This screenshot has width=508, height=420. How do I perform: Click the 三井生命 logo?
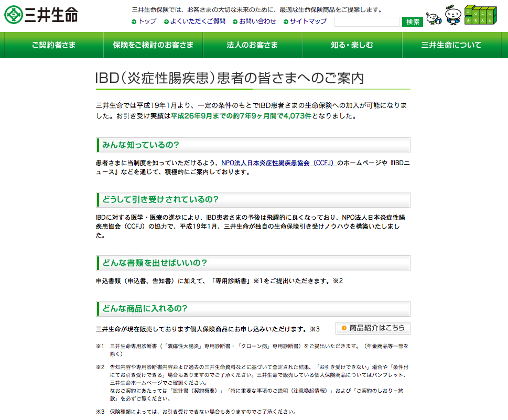point(41,15)
